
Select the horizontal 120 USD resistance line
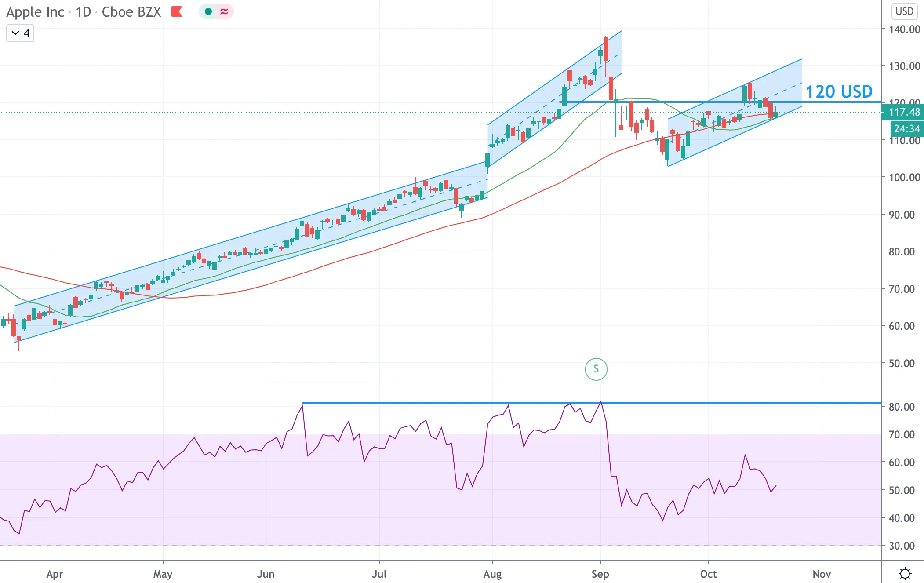pos(721,102)
